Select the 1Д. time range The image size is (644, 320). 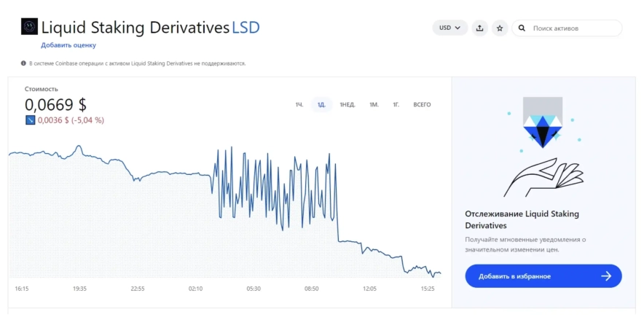point(321,105)
